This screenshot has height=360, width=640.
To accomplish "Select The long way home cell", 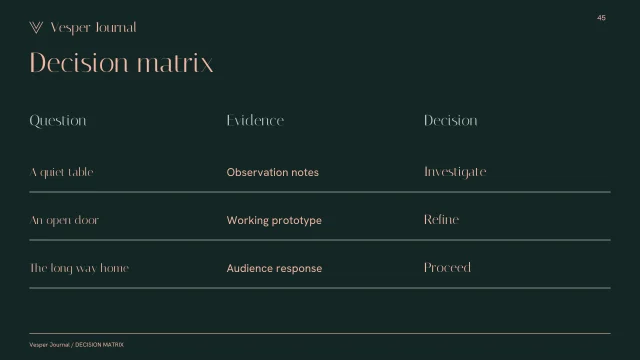I will tap(79, 268).
